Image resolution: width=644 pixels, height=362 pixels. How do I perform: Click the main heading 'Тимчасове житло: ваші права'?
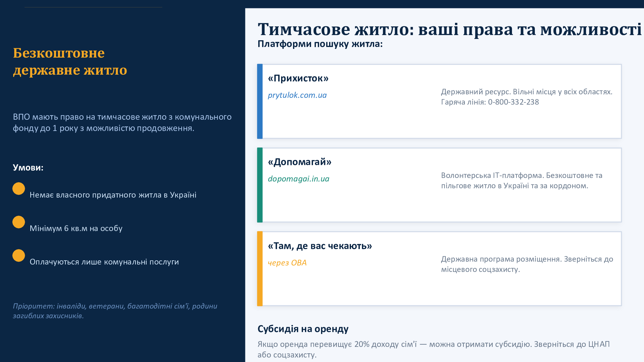(x=450, y=29)
